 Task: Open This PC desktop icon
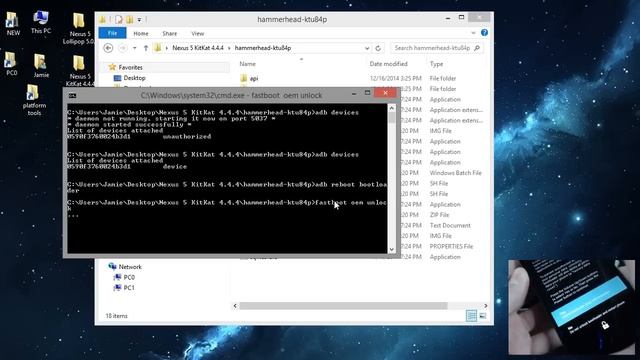tap(41, 22)
